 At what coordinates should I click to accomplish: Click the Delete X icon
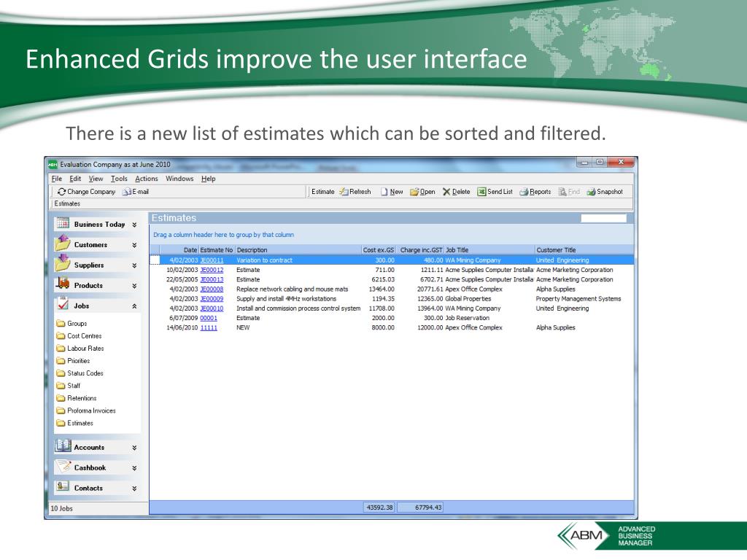point(446,192)
